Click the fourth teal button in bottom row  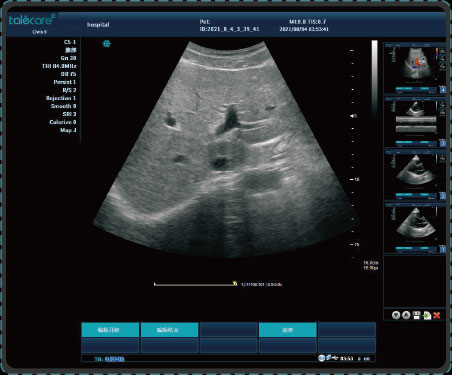click(288, 330)
